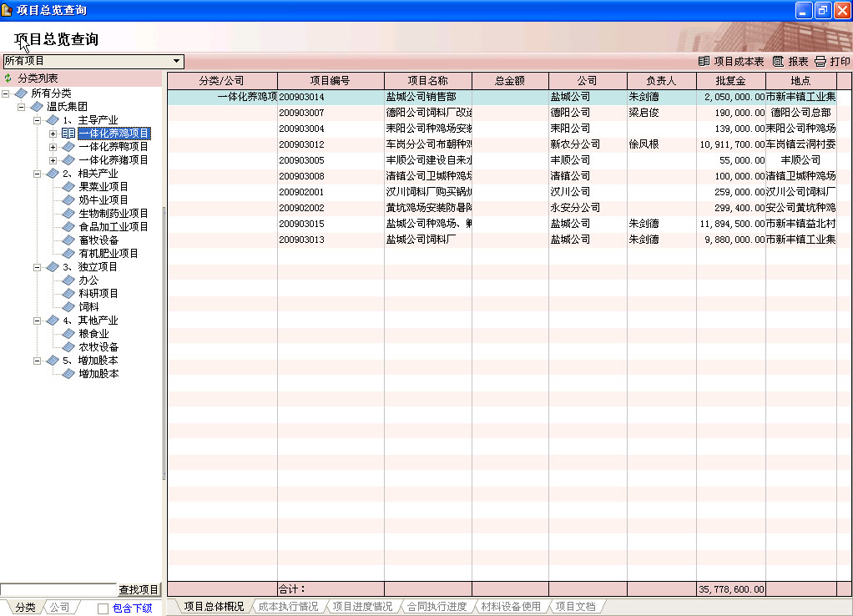Viewport: 853px width, 616px height.
Task: Click the icon beside 奶牛业项目
Action: 68,200
